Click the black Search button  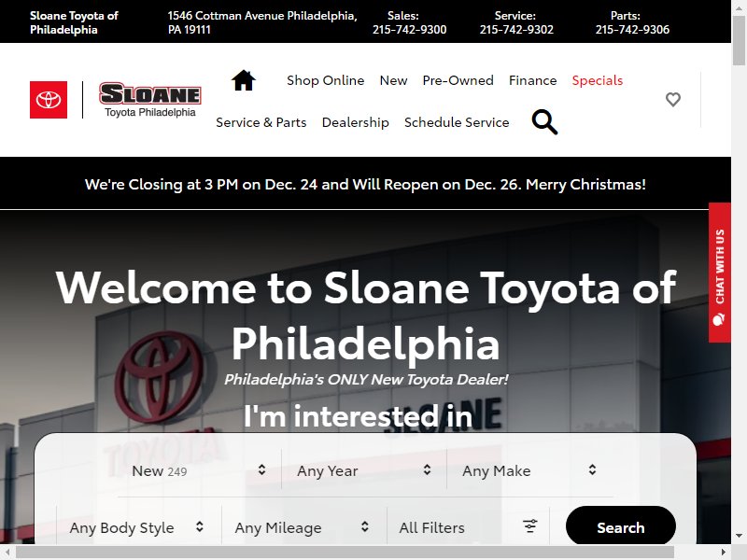click(x=621, y=525)
